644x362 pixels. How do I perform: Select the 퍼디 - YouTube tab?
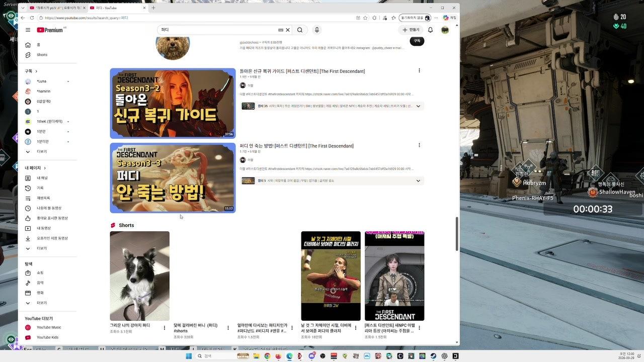pyautogui.click(x=118, y=8)
